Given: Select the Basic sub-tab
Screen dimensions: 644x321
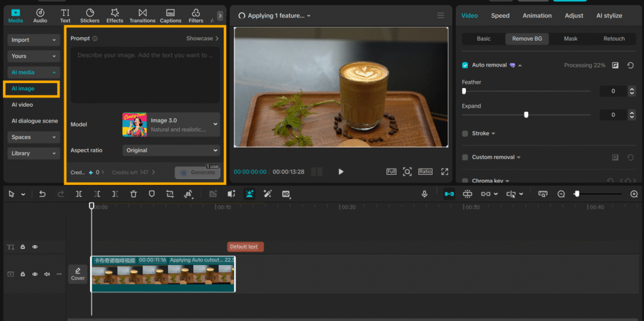Looking at the screenshot, I should (484, 38).
